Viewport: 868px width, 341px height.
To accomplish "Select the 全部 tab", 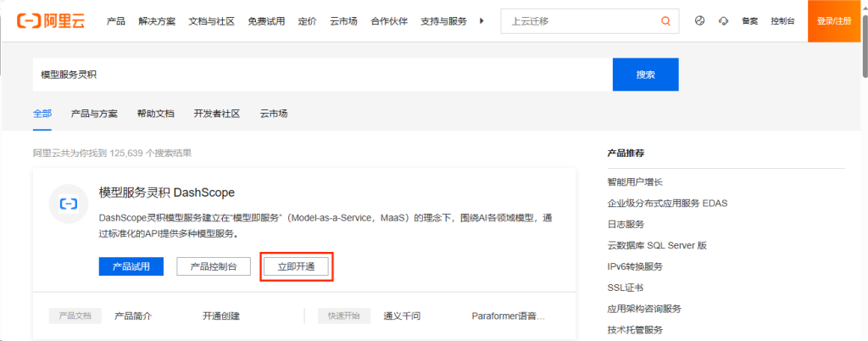I will coord(42,114).
